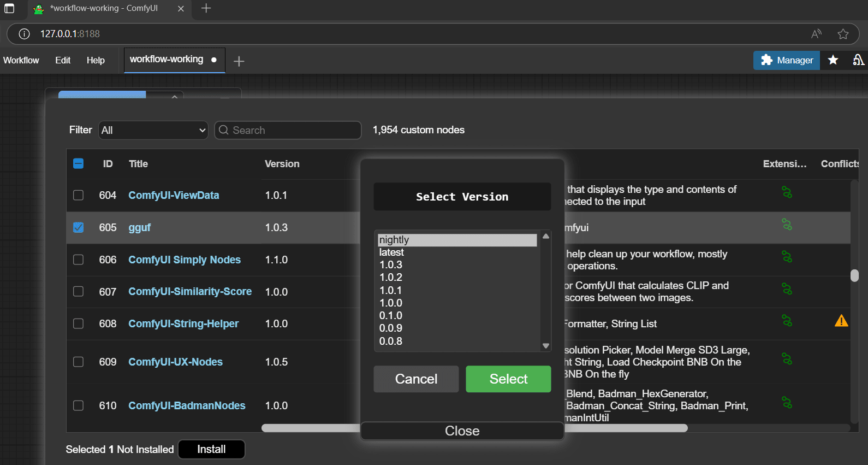Click version list scroll up arrow
The width and height of the screenshot is (868, 465).
546,236
